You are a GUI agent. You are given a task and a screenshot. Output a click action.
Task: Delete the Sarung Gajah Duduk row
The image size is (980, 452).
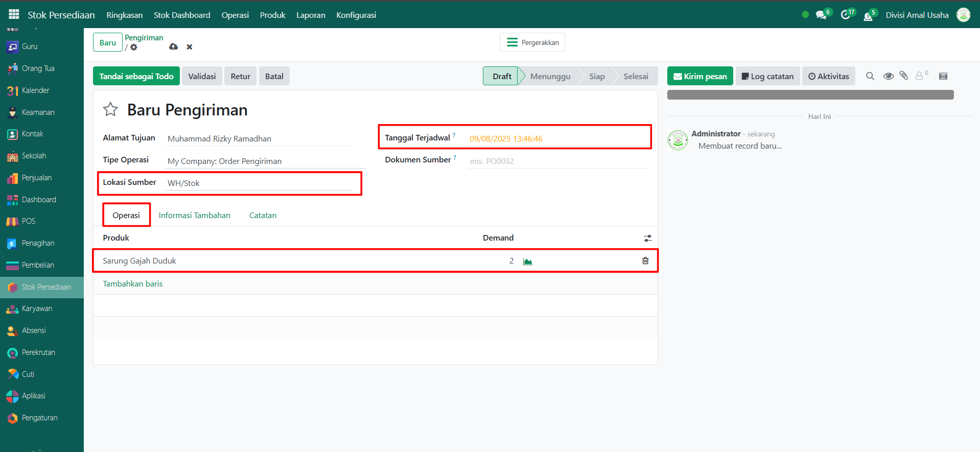tap(645, 261)
